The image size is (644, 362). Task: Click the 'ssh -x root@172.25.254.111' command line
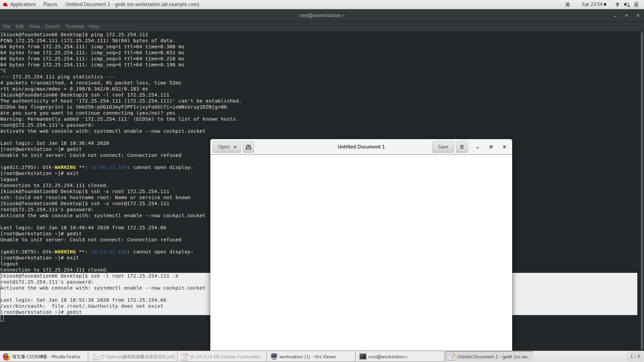(x=85, y=204)
